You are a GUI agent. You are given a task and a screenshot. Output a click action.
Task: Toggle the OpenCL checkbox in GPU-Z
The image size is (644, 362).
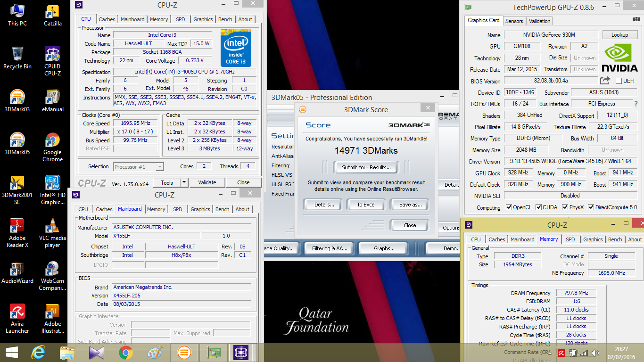click(x=509, y=207)
